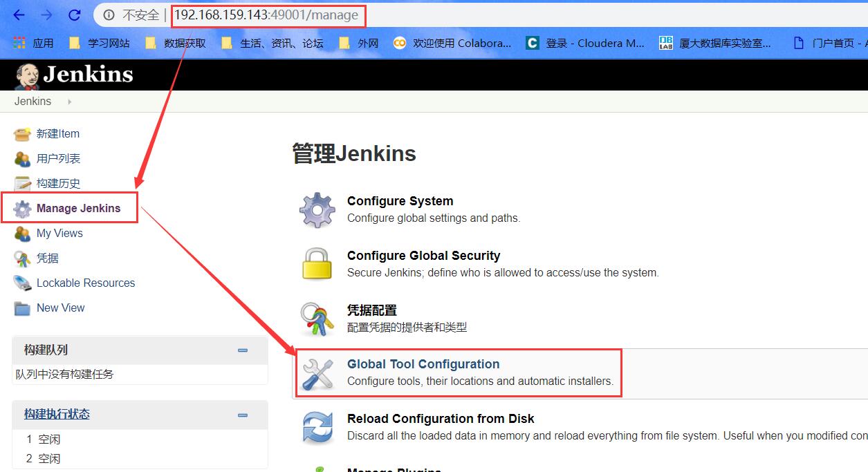Open the 门户首页 bookmark
The image size is (868, 472).
[830, 43]
